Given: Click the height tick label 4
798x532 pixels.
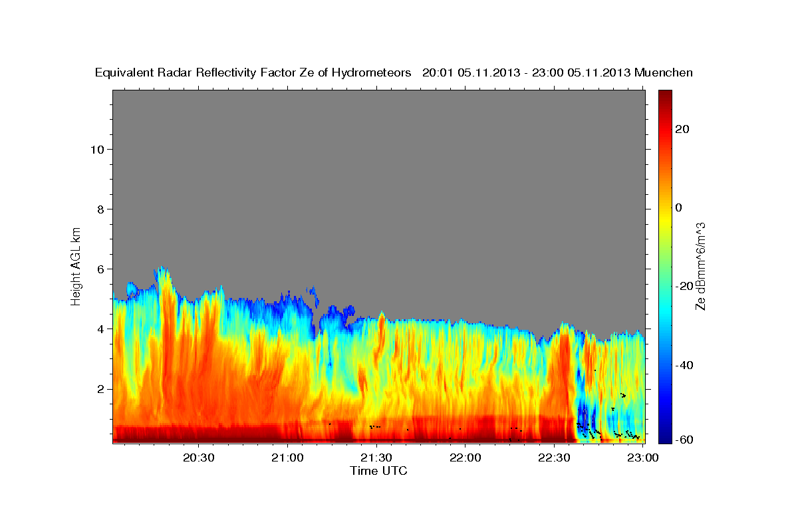Looking at the screenshot, I should click(100, 329).
